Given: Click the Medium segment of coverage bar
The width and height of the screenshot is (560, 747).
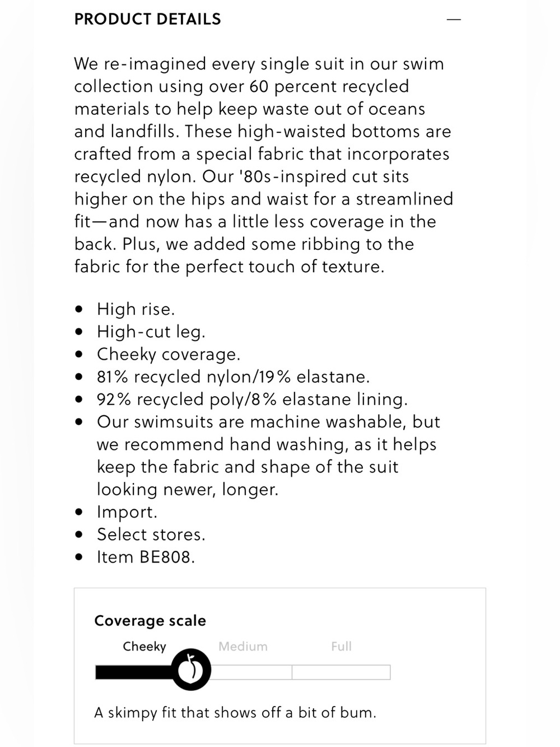Looking at the screenshot, I should pyautogui.click(x=251, y=672).
